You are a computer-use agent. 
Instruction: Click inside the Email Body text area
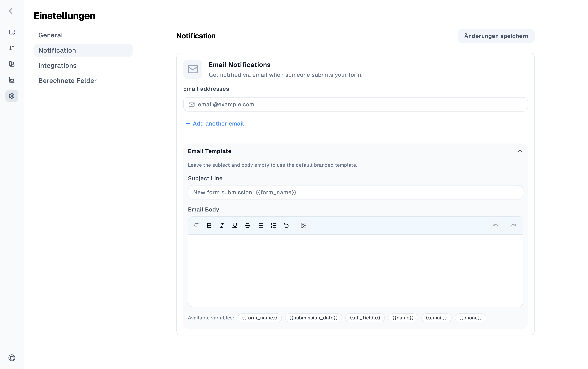(x=356, y=270)
